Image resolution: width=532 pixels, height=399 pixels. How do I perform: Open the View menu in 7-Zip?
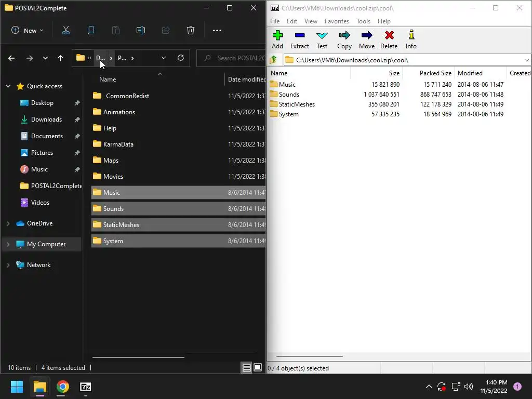(311, 21)
